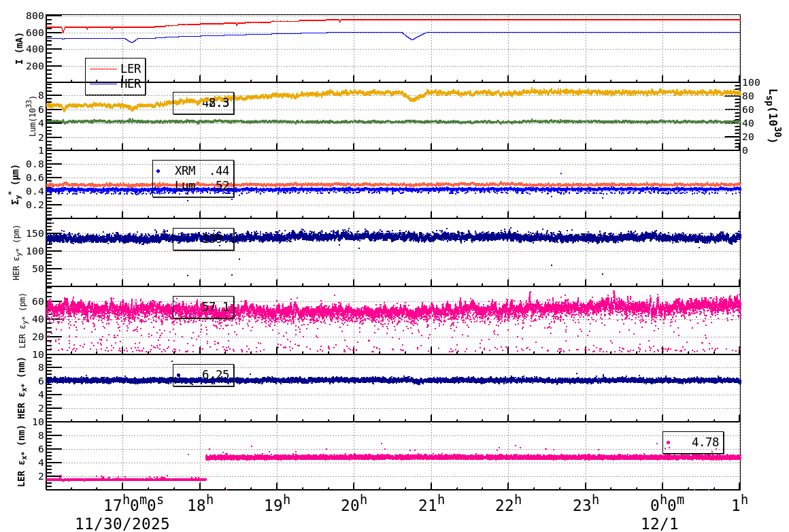Click the 1h time axis label
Viewport: 789px width, 532px height.
click(740, 504)
